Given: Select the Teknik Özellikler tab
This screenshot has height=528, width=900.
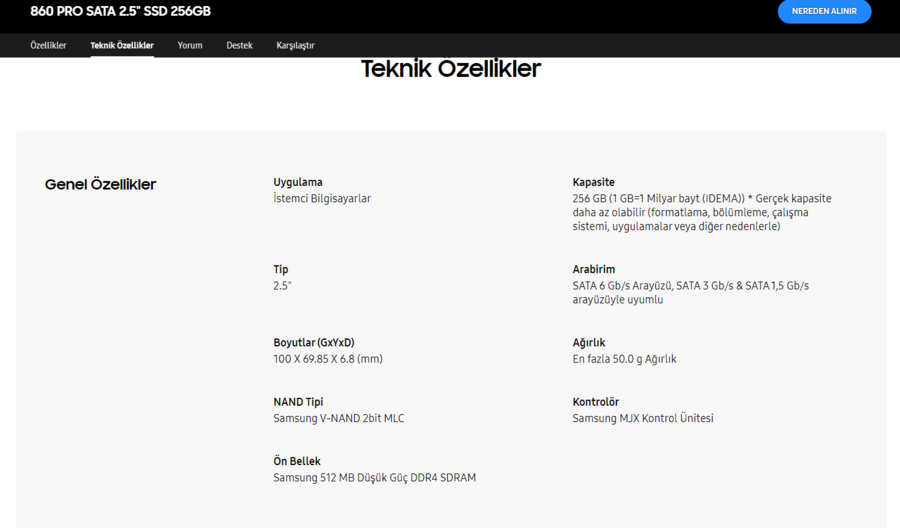Looking at the screenshot, I should (x=122, y=45).
